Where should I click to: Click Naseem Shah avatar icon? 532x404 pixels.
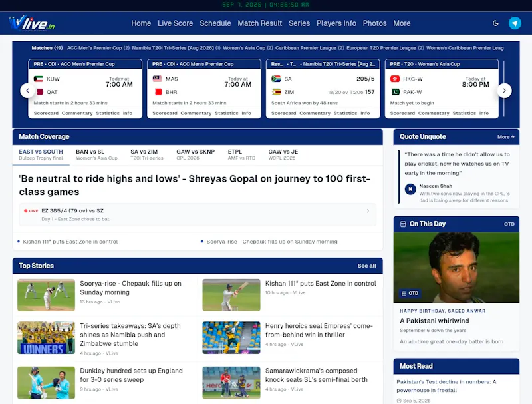[410, 189]
